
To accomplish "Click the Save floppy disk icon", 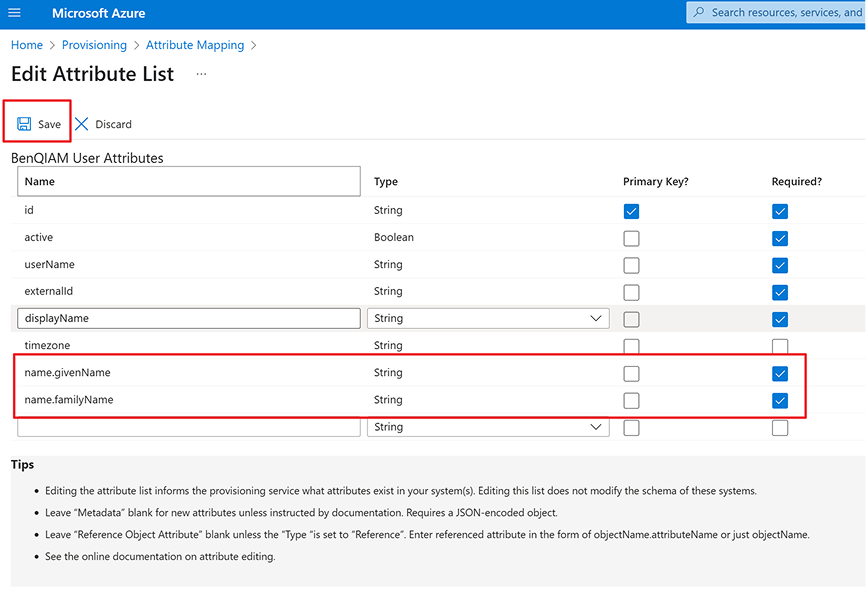I will coord(24,124).
